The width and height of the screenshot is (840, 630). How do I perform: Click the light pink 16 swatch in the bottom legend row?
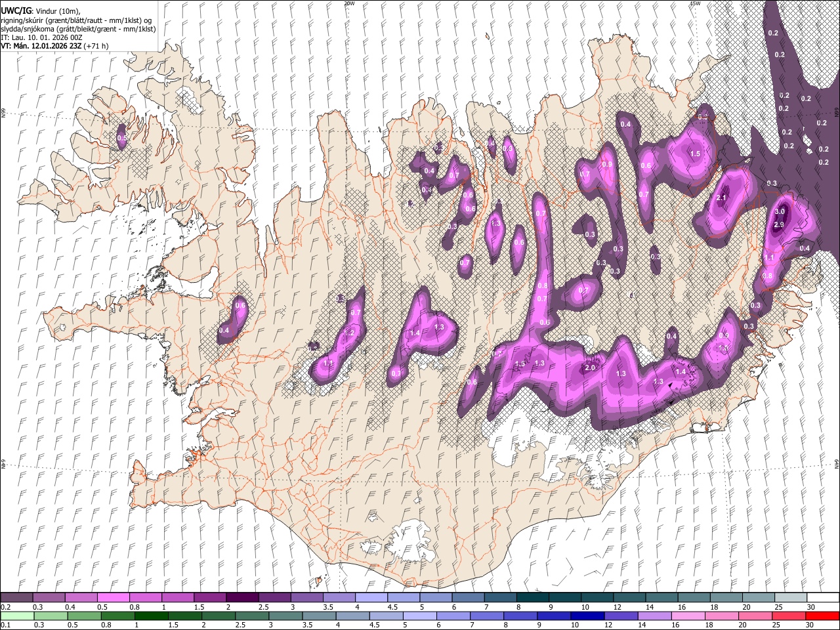tap(688, 616)
